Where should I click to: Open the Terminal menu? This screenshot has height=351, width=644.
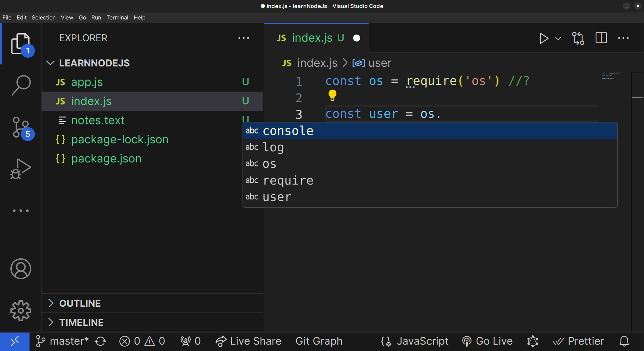[117, 17]
